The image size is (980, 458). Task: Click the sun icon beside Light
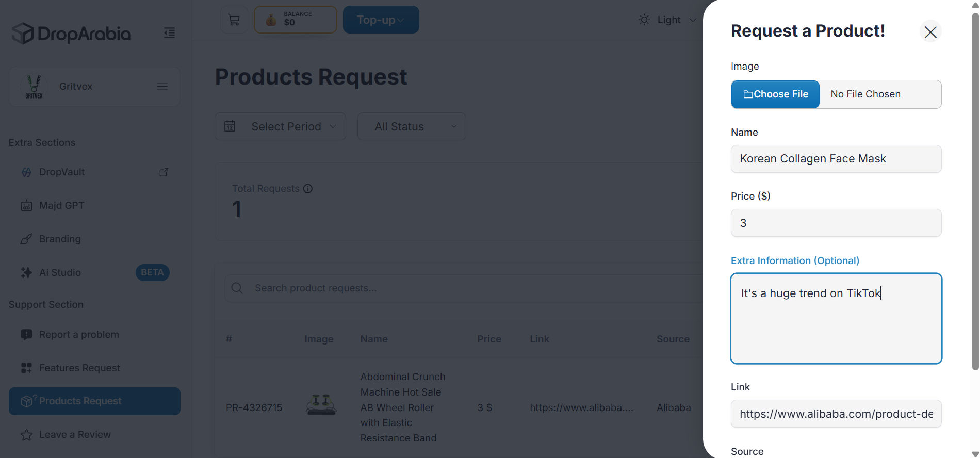click(x=644, y=20)
